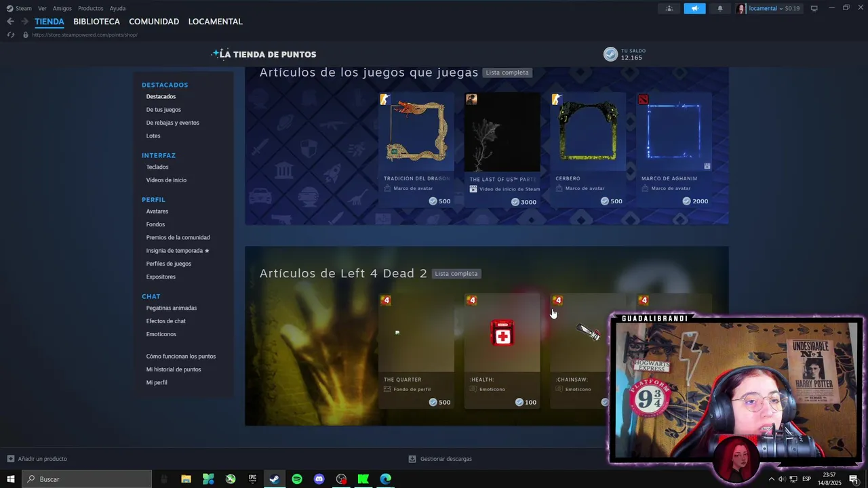
Task: Open the Windows Start menu
Action: [11, 479]
